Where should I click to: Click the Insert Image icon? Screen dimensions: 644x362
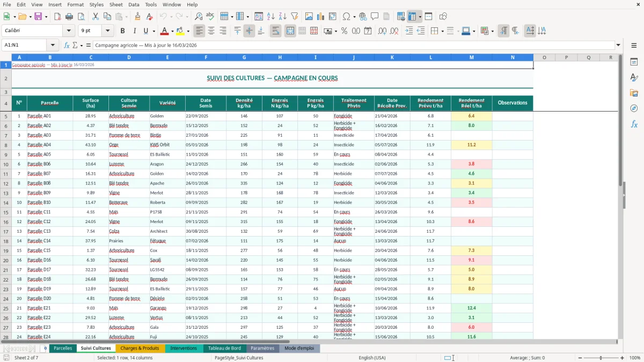pyautogui.click(x=309, y=17)
